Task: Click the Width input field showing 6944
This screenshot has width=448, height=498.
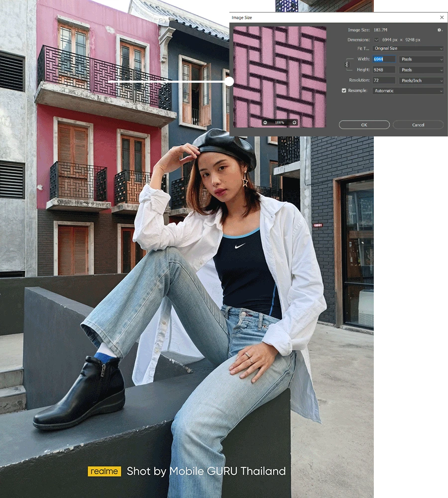Action: point(384,59)
